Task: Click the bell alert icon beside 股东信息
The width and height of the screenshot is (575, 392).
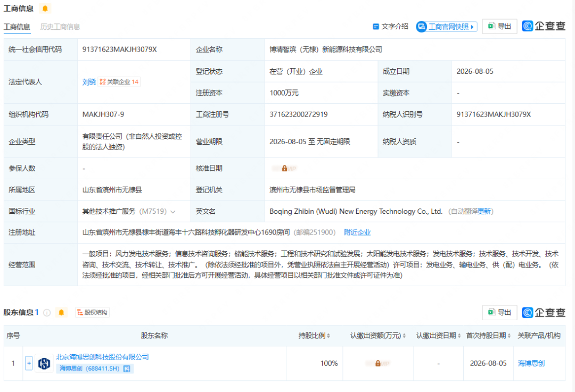Action: pyautogui.click(x=61, y=313)
